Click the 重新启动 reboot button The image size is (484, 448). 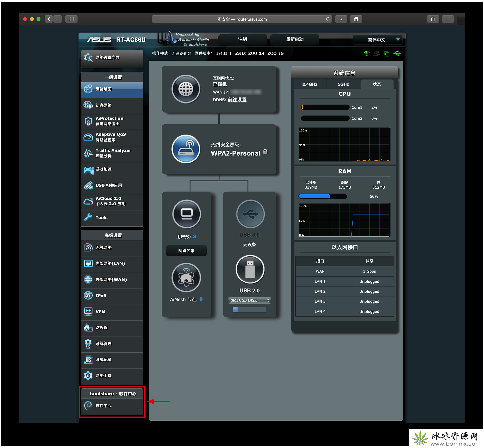(x=295, y=39)
